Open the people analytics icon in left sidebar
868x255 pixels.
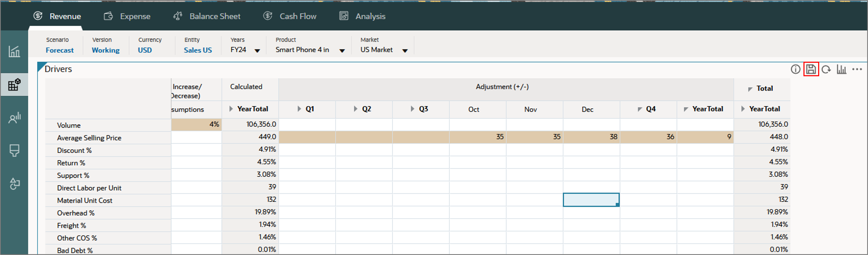tap(14, 118)
